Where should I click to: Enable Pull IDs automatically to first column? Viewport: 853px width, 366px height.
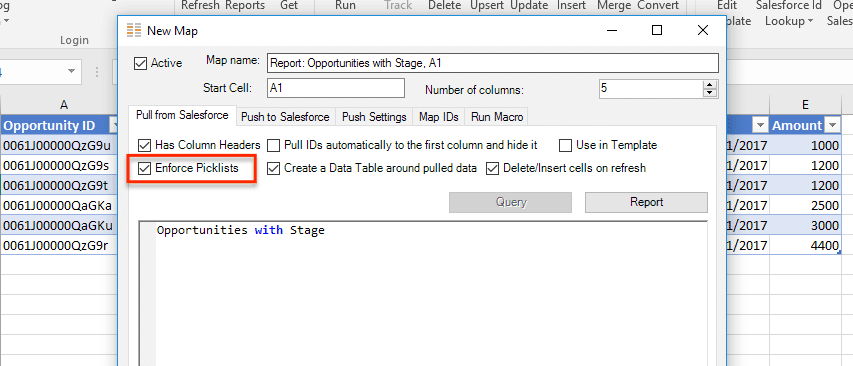coord(274,145)
